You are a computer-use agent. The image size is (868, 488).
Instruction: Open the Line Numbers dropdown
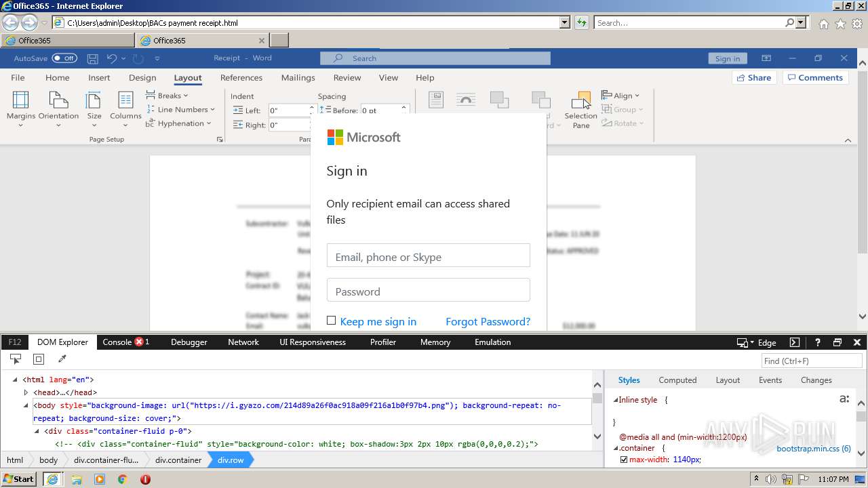180,109
